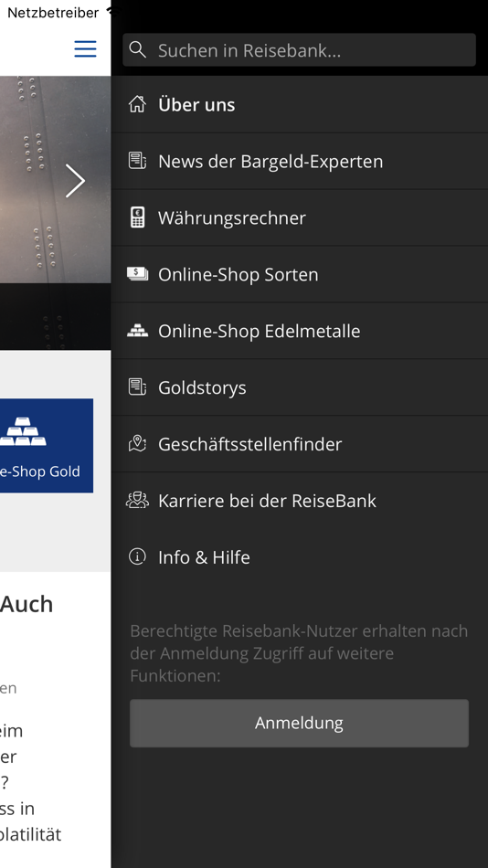Focus the Suchen in Reisebank search field
Image resolution: width=488 pixels, height=868 pixels.
pos(299,50)
